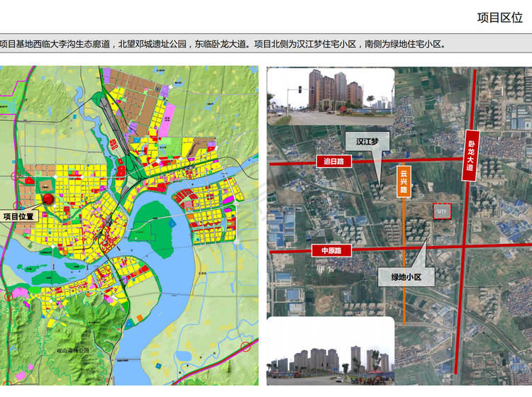Click the red project location marker ball
The image size is (532, 397).
click(x=48, y=199)
